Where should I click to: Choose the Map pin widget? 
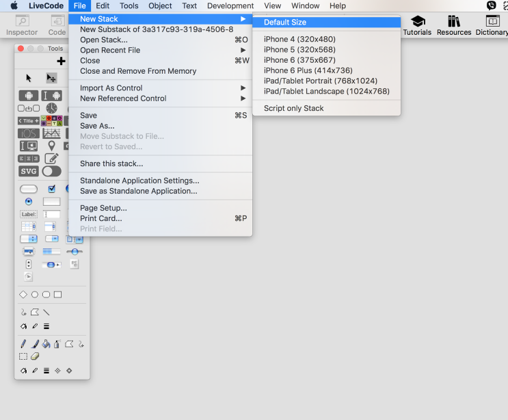(x=51, y=146)
